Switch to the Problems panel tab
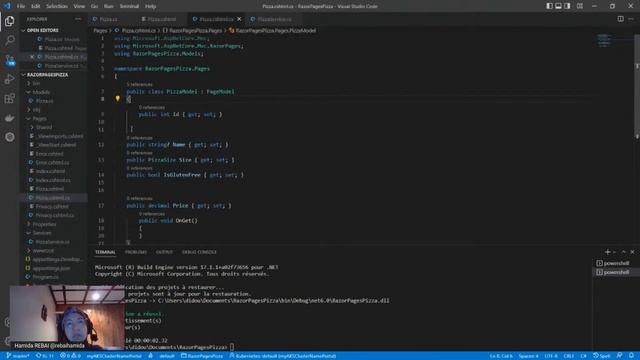 [x=136, y=252]
